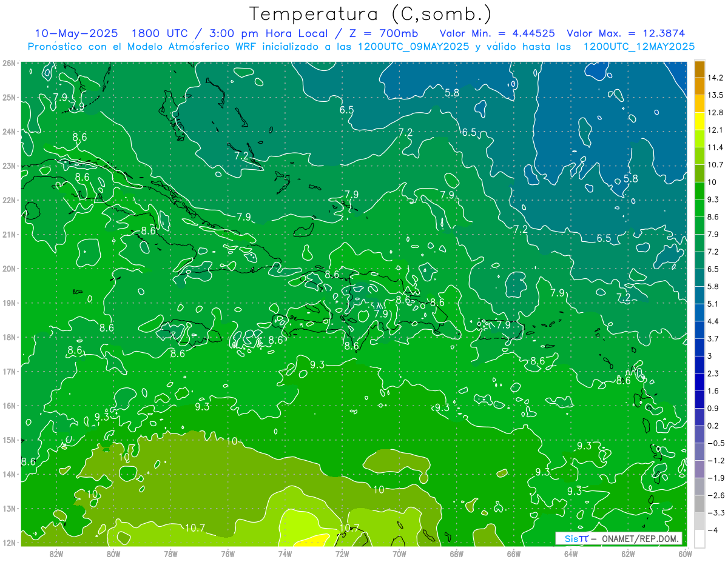Click the '22N' latitude axis label
728x562 pixels.
click(x=9, y=199)
